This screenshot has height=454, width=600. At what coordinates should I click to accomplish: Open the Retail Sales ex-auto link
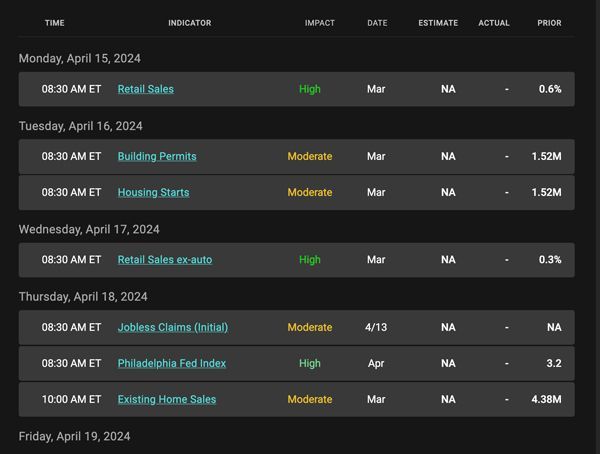coord(165,260)
